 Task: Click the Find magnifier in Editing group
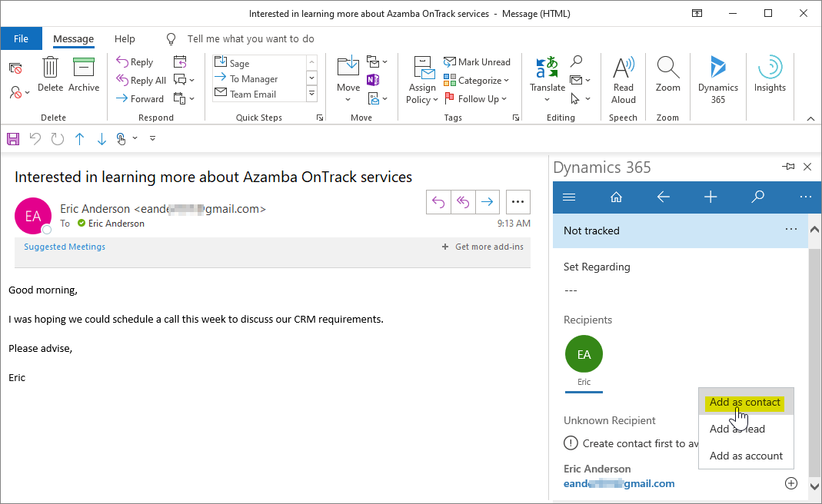tap(576, 61)
